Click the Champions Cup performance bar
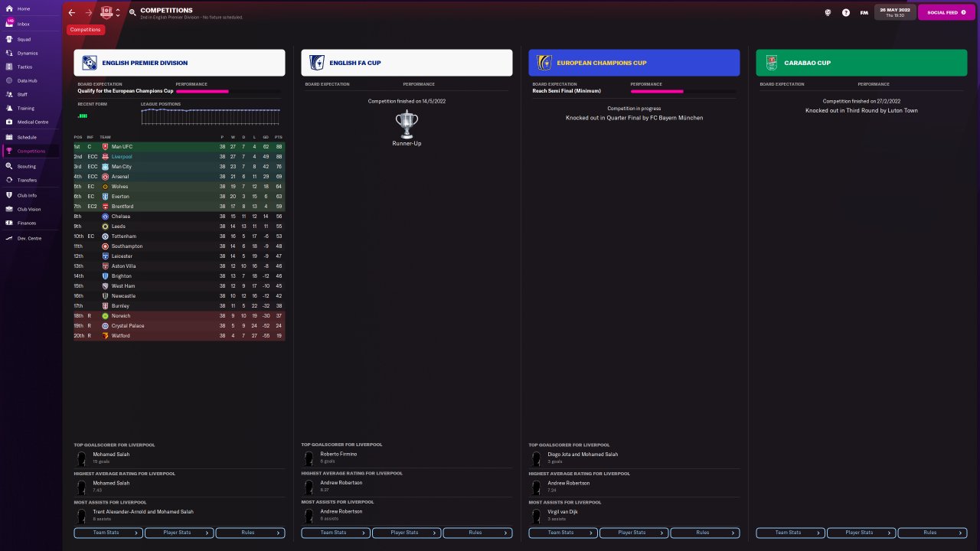 (683, 91)
